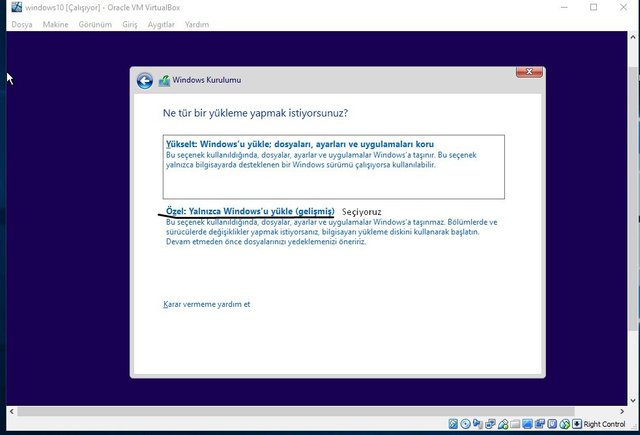This screenshot has height=435, width=640.
Task: Click the Windows Kurulumu setup icon
Action: click(x=164, y=80)
